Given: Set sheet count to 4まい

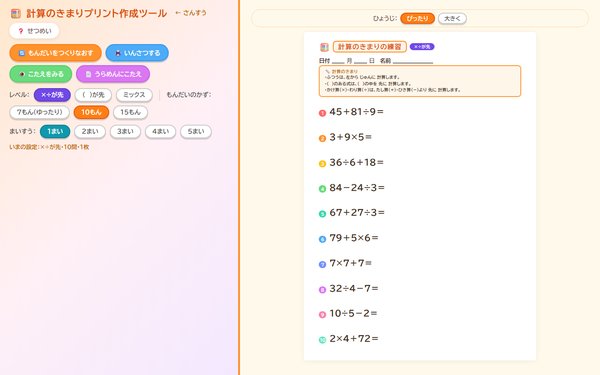Looking at the screenshot, I should tap(160, 131).
